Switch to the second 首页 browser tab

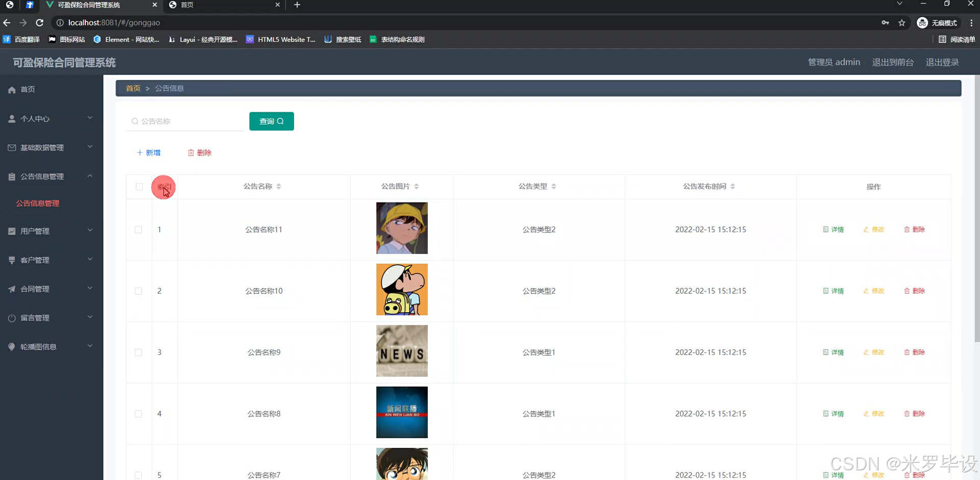[x=225, y=5]
